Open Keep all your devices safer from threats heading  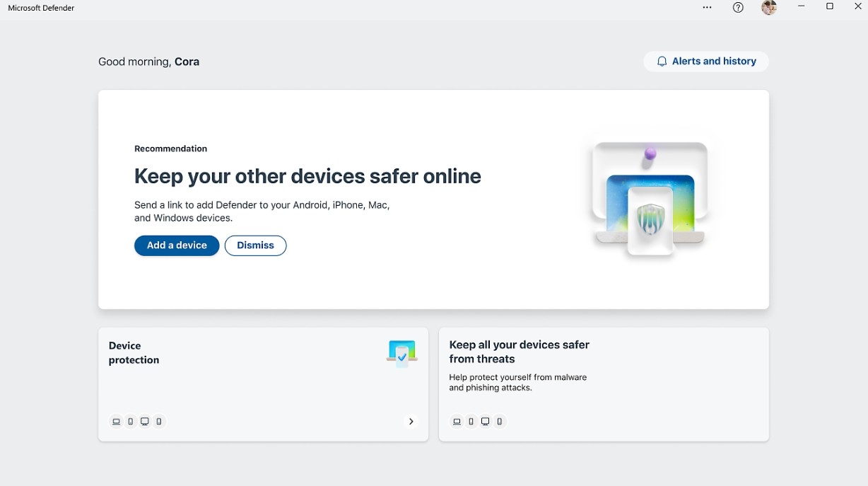pyautogui.click(x=519, y=352)
